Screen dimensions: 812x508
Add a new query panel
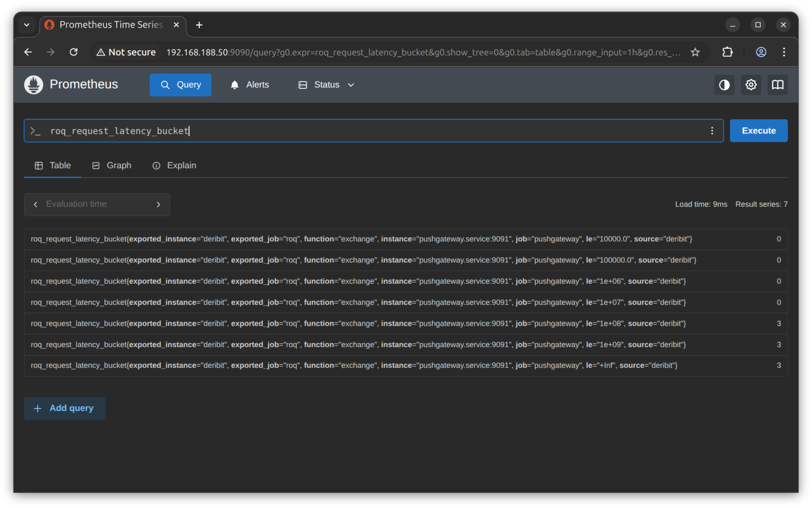coord(64,408)
